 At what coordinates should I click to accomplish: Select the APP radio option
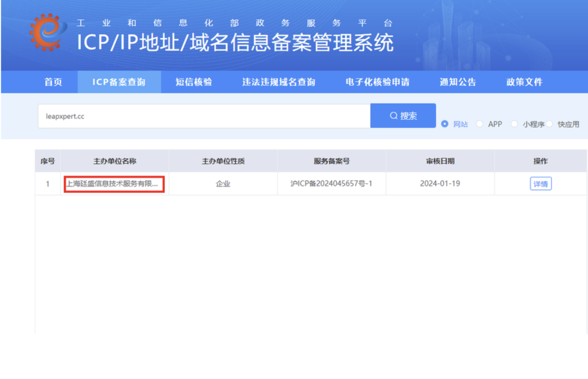(x=480, y=124)
